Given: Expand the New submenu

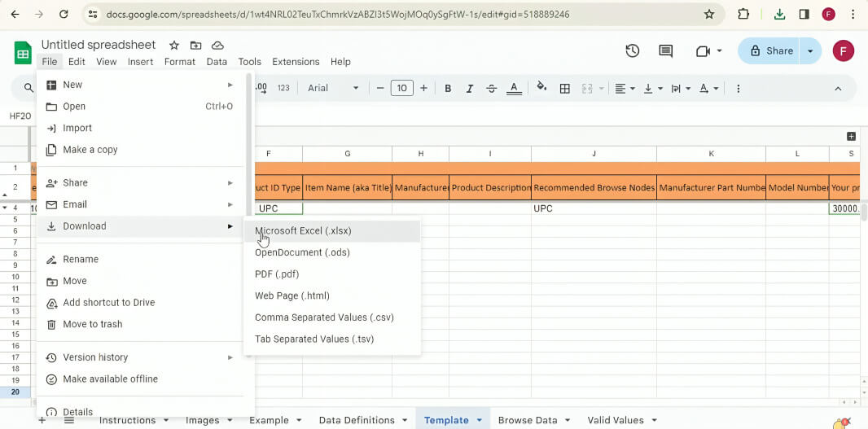Looking at the screenshot, I should coord(141,85).
